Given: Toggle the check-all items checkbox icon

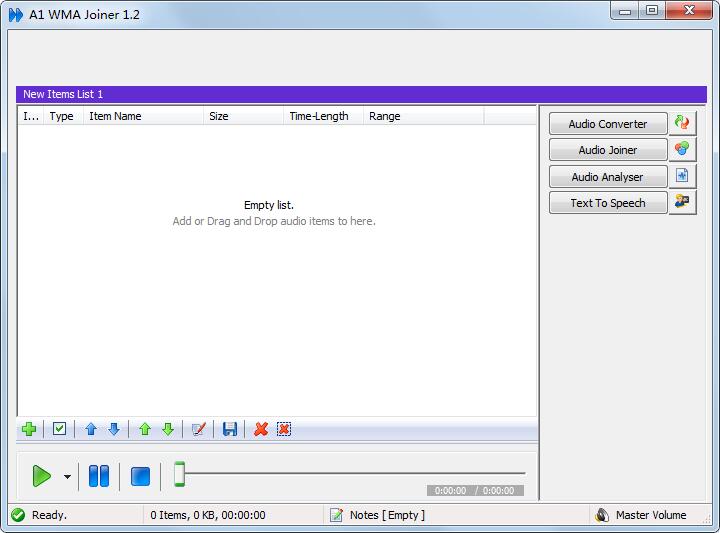Looking at the screenshot, I should [x=59, y=429].
